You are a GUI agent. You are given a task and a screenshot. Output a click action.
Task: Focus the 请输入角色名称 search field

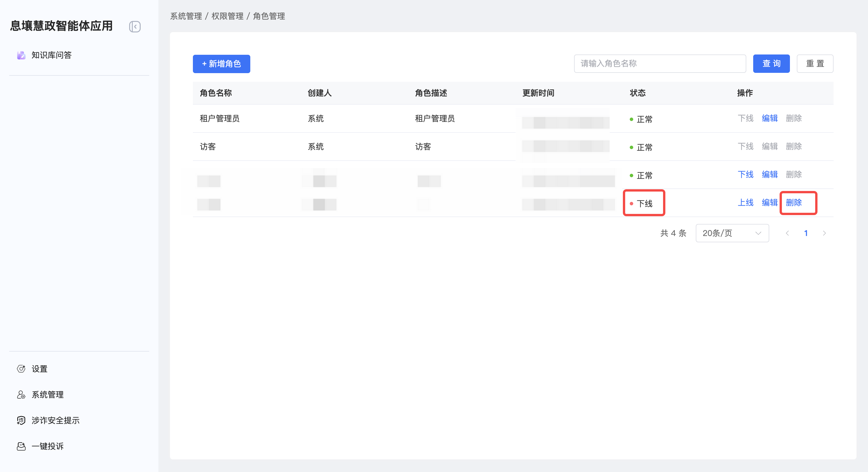pos(660,64)
